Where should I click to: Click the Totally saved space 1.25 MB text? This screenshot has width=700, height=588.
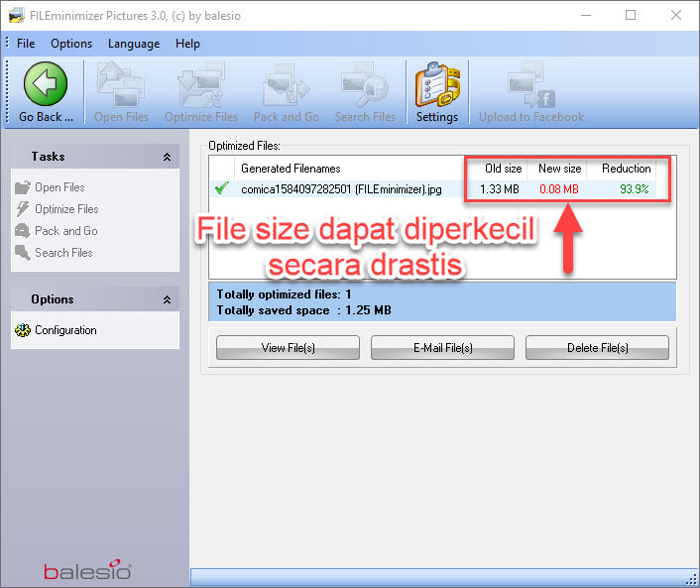point(303,310)
